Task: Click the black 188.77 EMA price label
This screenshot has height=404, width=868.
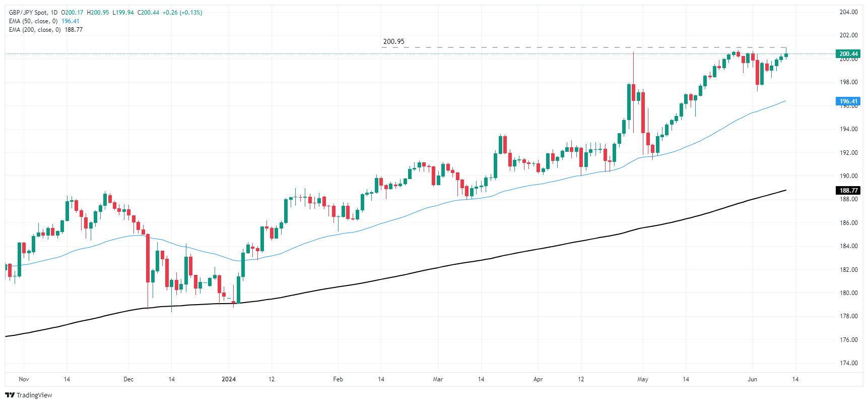Action: tap(848, 191)
